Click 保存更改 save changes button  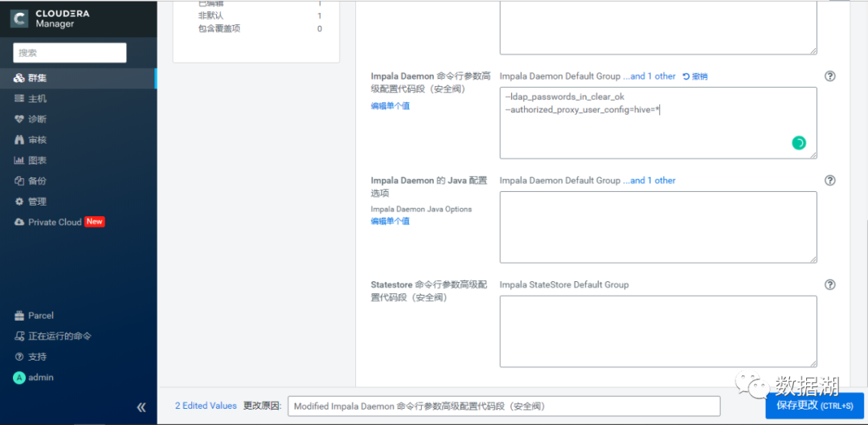pyautogui.click(x=815, y=406)
